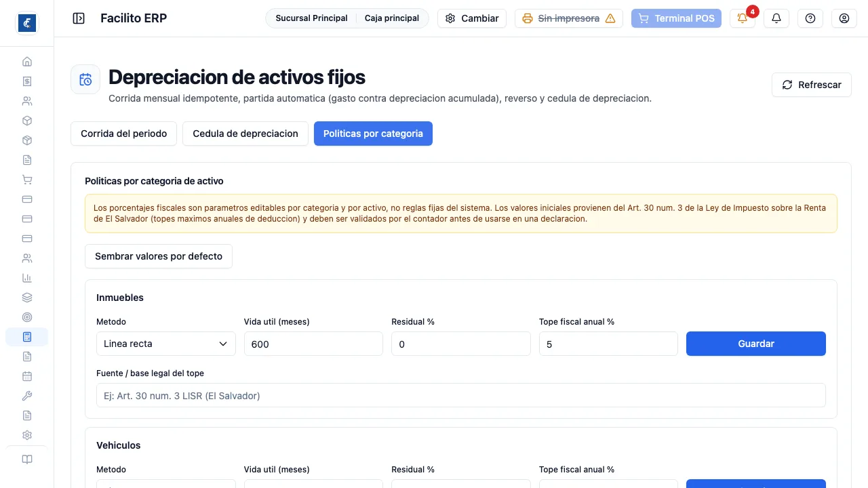Open the home icon in the sidebar
Screen dimensions: 868x488
(27, 62)
